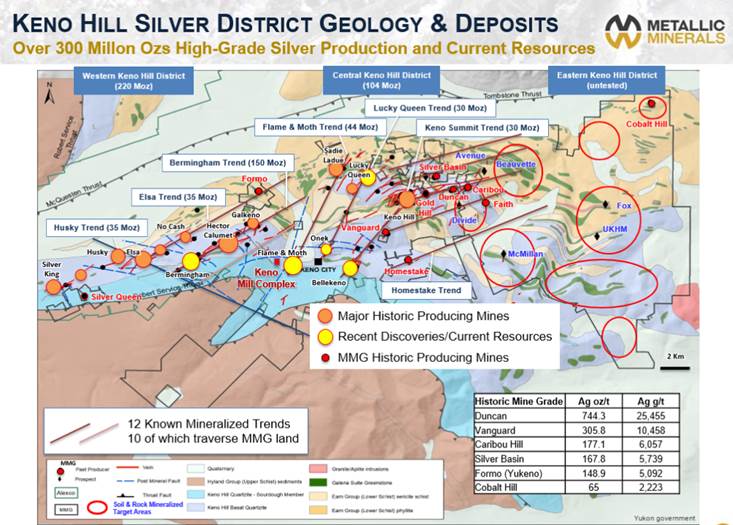This screenshot has height=525, width=733.
Task: Select the Bermingham Trend (150 Moz) label
Action: coord(227,163)
